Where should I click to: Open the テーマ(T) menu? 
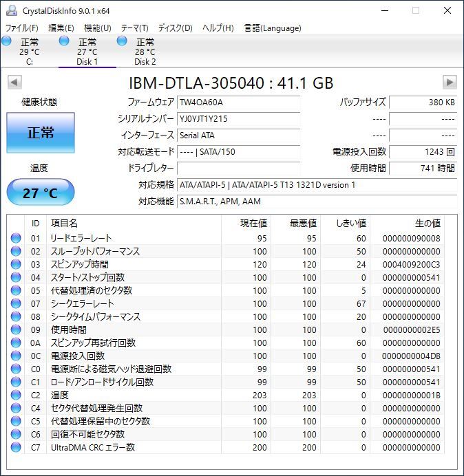(x=135, y=28)
